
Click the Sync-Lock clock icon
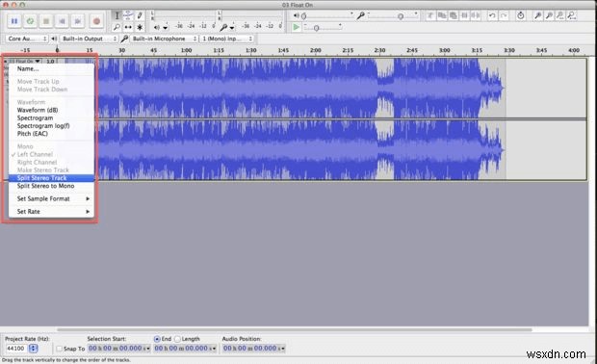tap(521, 15)
